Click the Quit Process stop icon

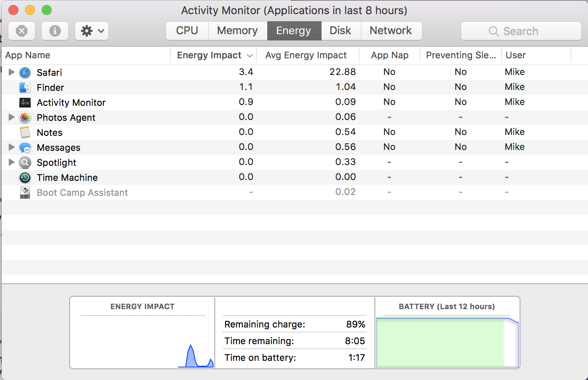(22, 31)
